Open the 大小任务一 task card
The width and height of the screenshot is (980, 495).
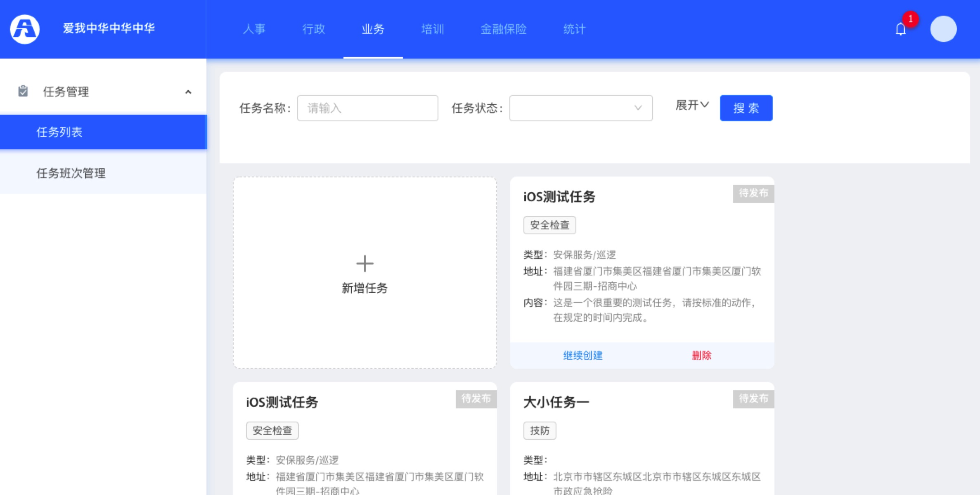click(556, 402)
